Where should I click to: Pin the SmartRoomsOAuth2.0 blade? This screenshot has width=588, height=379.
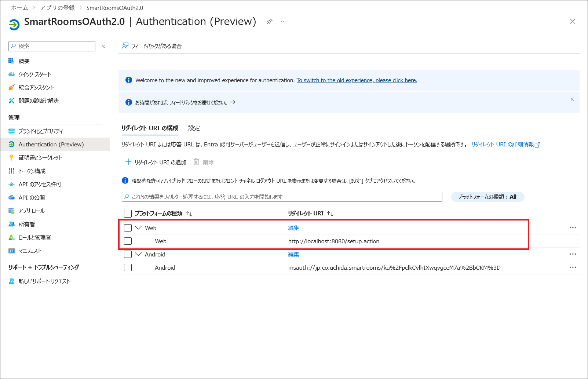pos(269,22)
